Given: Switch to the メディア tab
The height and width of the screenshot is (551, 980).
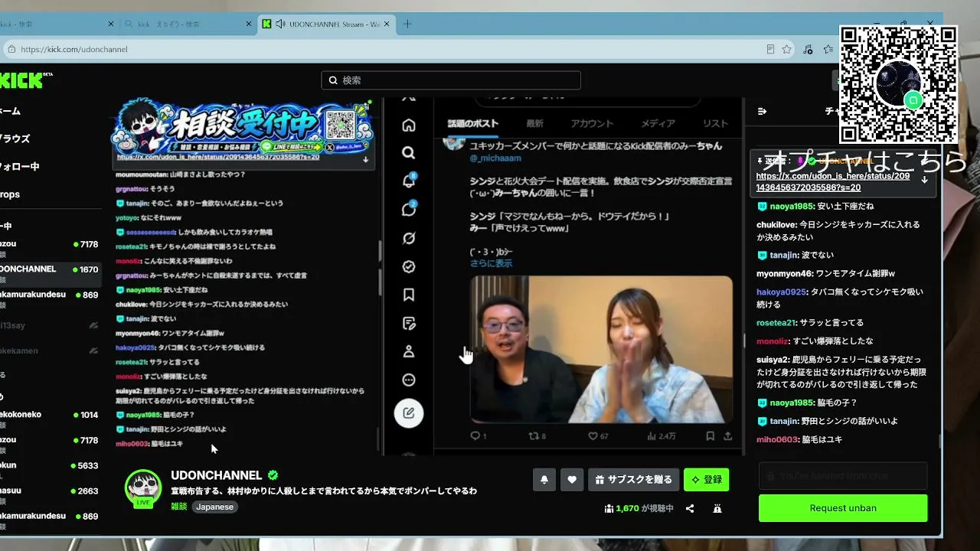Looking at the screenshot, I should pos(658,123).
